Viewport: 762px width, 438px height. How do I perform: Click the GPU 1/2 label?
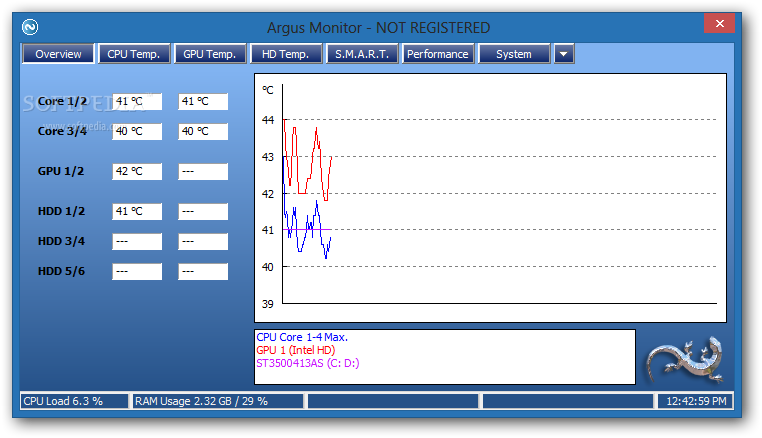point(61,171)
